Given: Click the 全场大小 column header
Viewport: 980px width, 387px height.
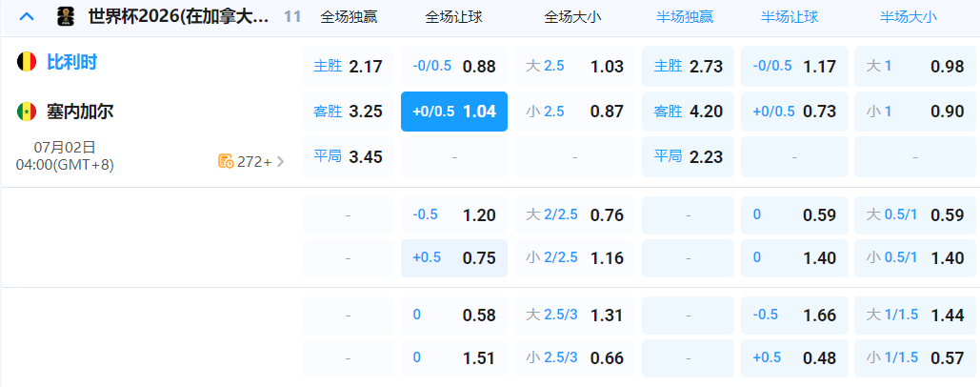Looking at the screenshot, I should 573,17.
